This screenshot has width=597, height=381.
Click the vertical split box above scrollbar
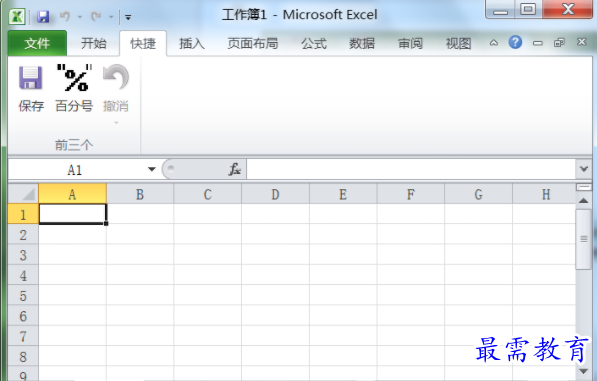[x=584, y=187]
